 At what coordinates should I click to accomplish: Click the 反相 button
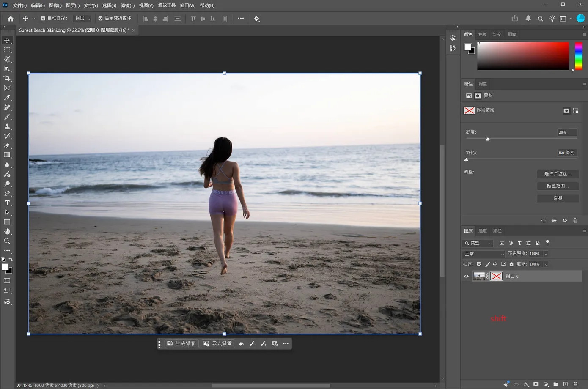click(x=558, y=198)
